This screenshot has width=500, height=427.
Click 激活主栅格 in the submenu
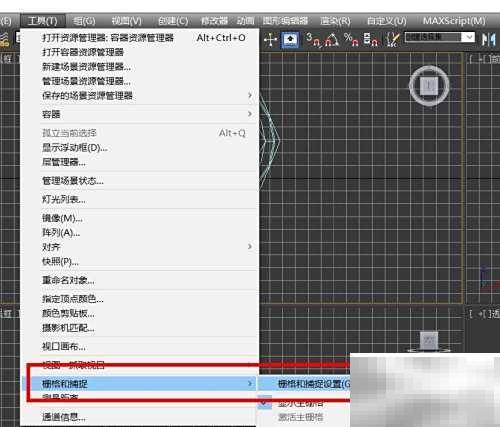pos(300,417)
